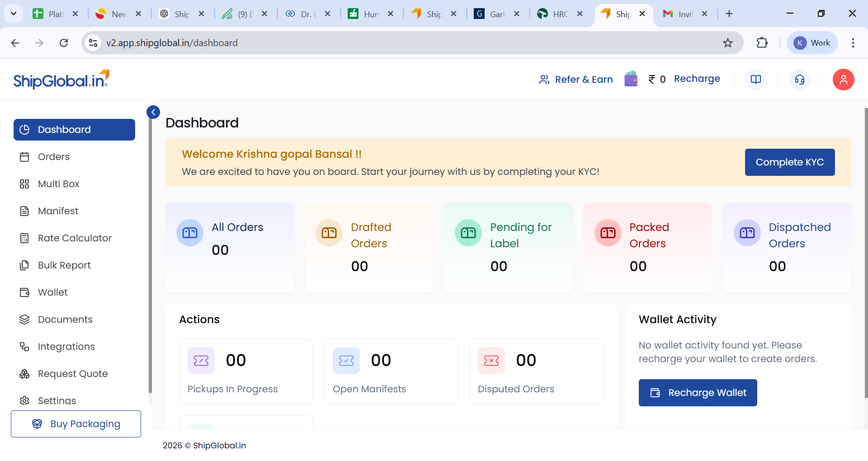Click the Wallet section in the sidebar

click(52, 292)
